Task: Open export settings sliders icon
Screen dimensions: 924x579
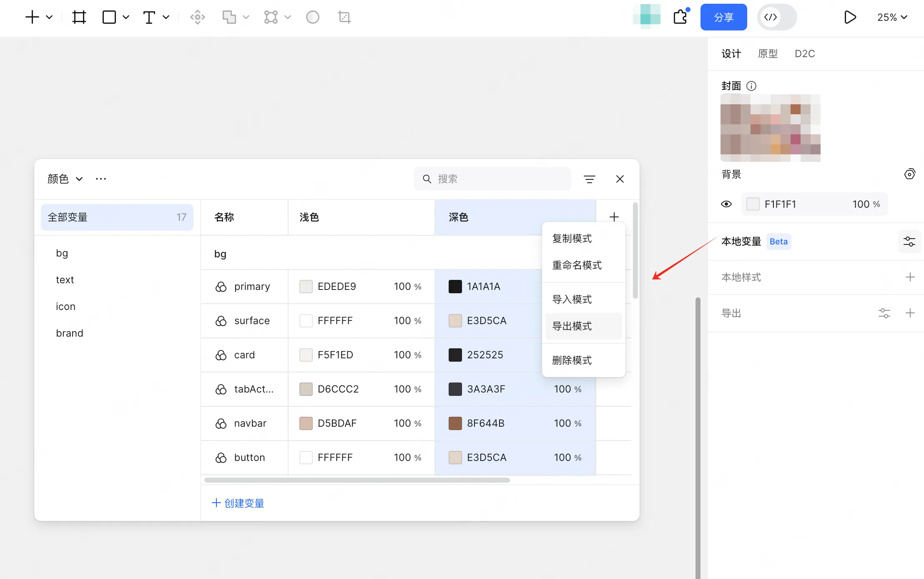Action: pos(884,313)
